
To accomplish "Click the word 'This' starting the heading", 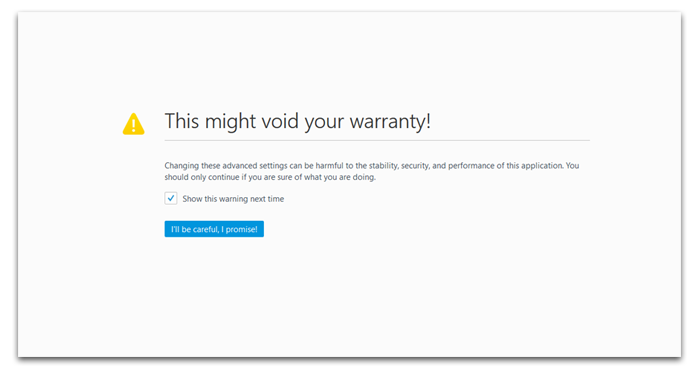I will point(182,121).
